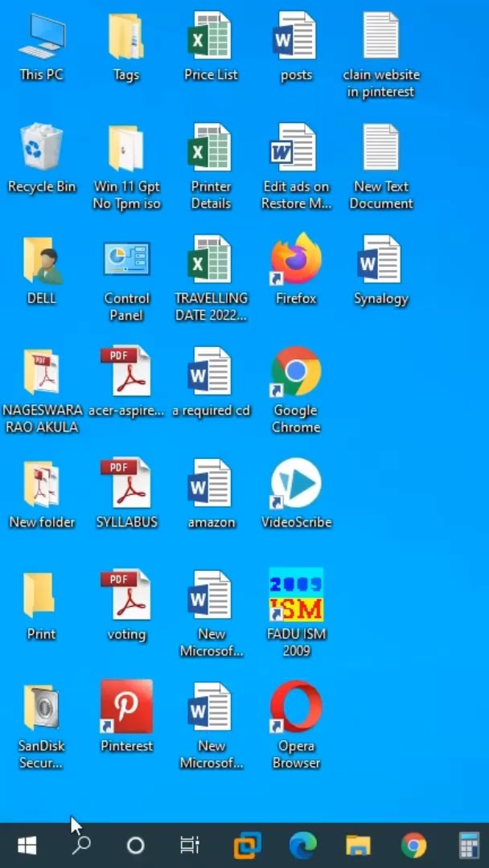Click the Firefox shortcut on desktop

point(296,259)
